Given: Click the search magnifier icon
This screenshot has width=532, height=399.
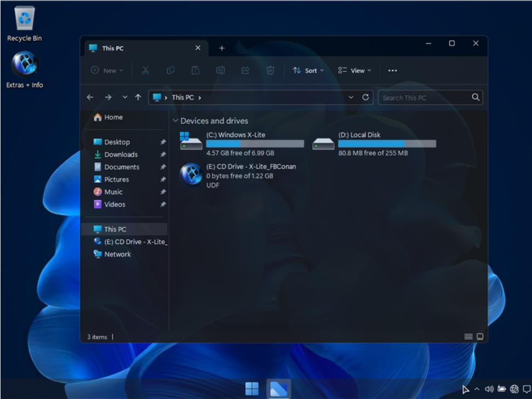Looking at the screenshot, I should click(476, 98).
